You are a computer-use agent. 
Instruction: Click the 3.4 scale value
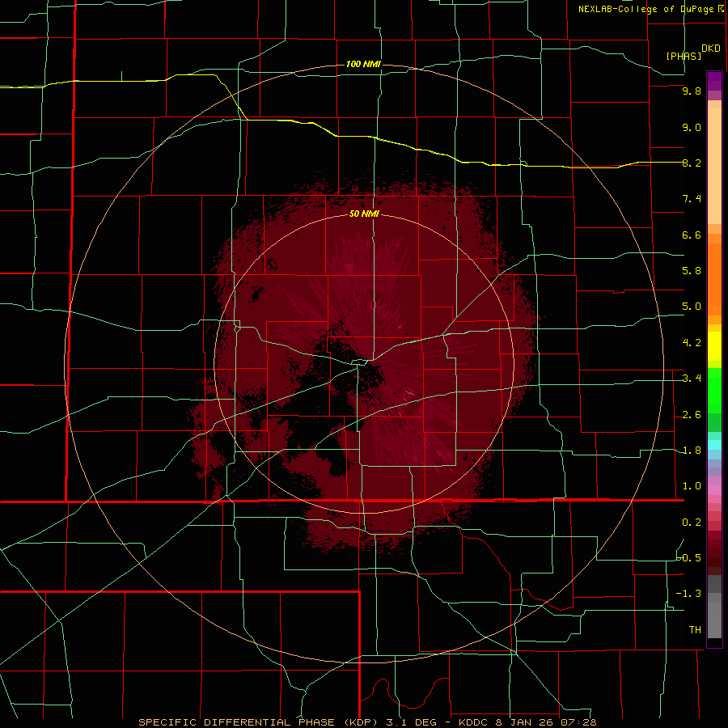[x=692, y=379]
